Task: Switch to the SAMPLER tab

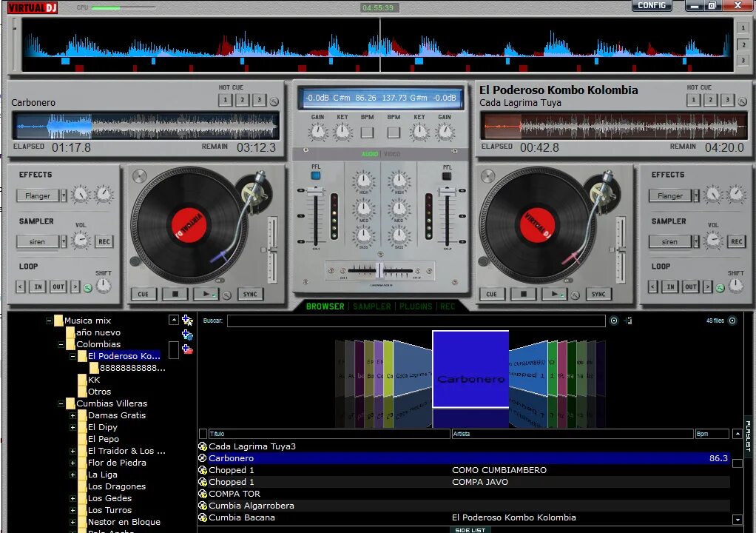Action: pyautogui.click(x=372, y=306)
